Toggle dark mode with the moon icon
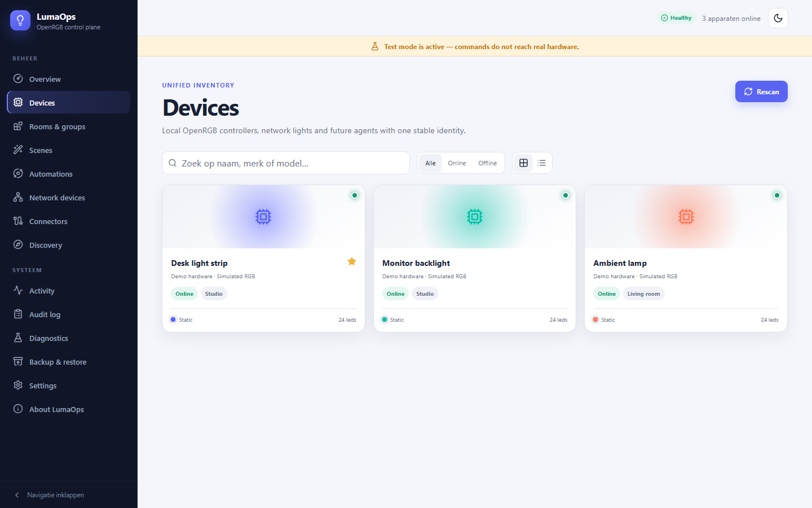Screen dimensions: 812x508 coord(778,18)
